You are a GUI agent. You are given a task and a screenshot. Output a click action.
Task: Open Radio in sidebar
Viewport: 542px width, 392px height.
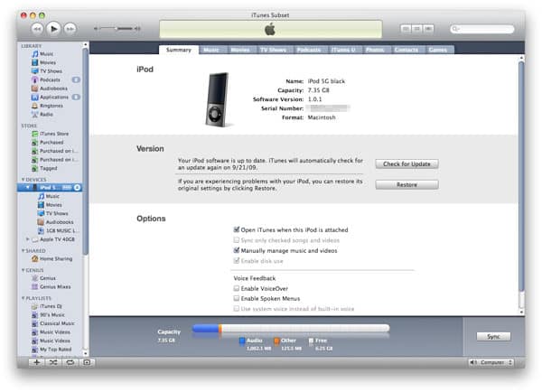point(46,115)
